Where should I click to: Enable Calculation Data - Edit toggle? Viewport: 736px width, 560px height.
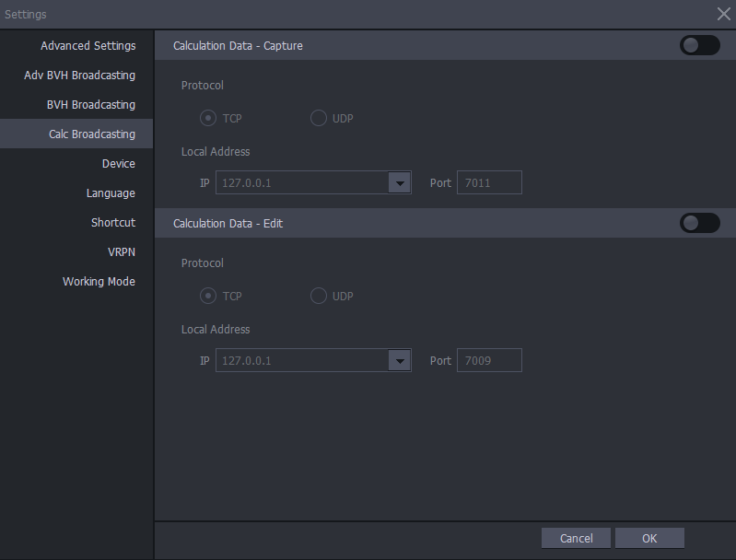point(699,223)
